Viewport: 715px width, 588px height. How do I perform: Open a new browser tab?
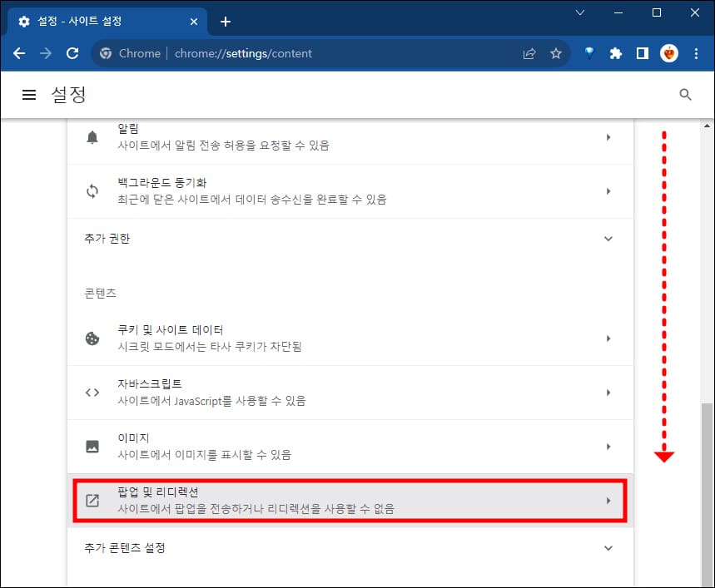point(225,21)
